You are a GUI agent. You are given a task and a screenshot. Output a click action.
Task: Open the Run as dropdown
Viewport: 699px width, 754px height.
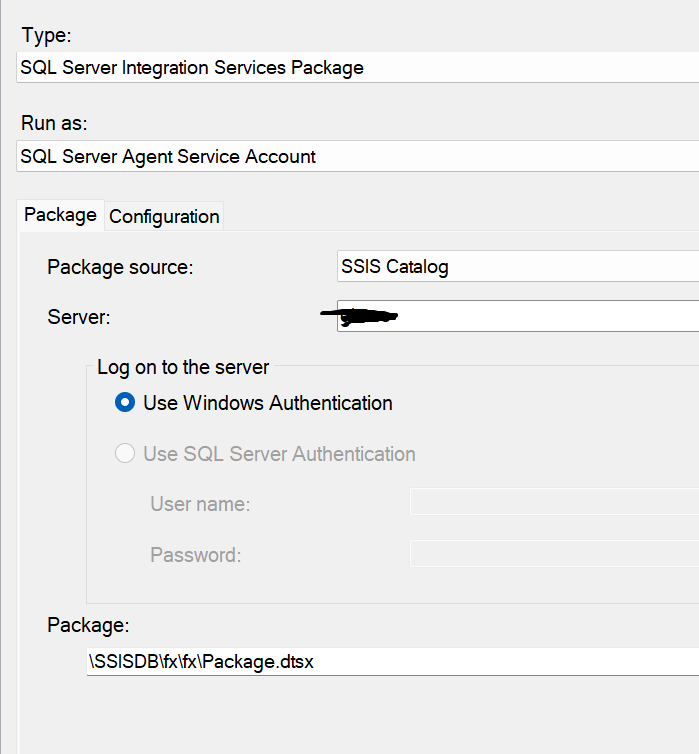[358, 156]
